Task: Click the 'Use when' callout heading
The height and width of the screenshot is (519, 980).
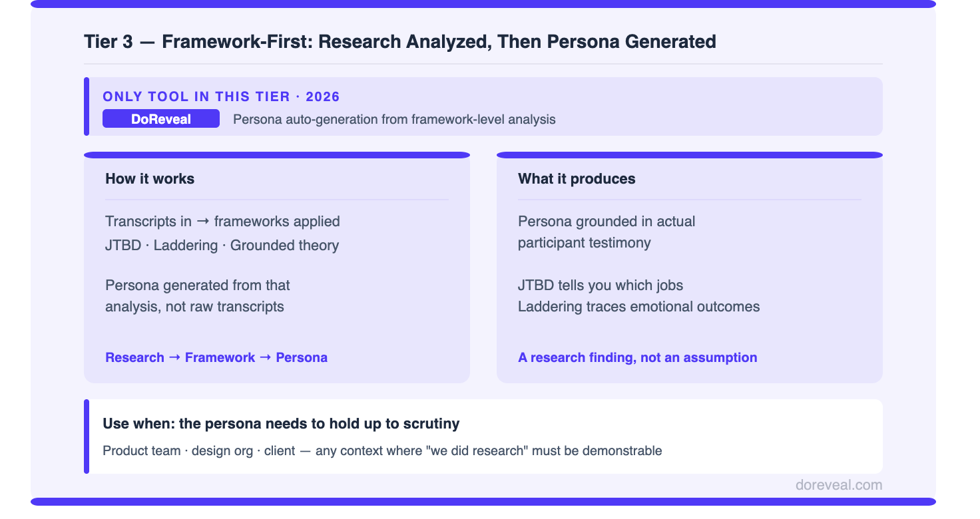Action: coord(281,423)
